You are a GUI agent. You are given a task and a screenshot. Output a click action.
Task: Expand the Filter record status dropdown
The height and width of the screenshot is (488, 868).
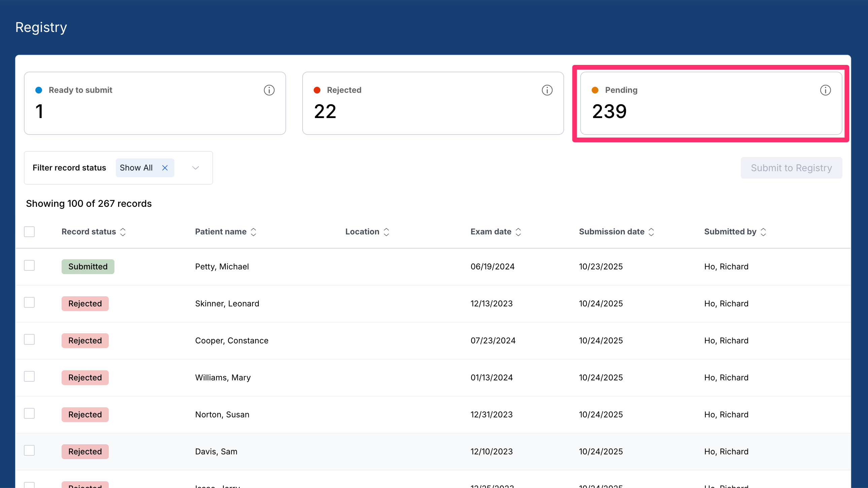(x=196, y=168)
